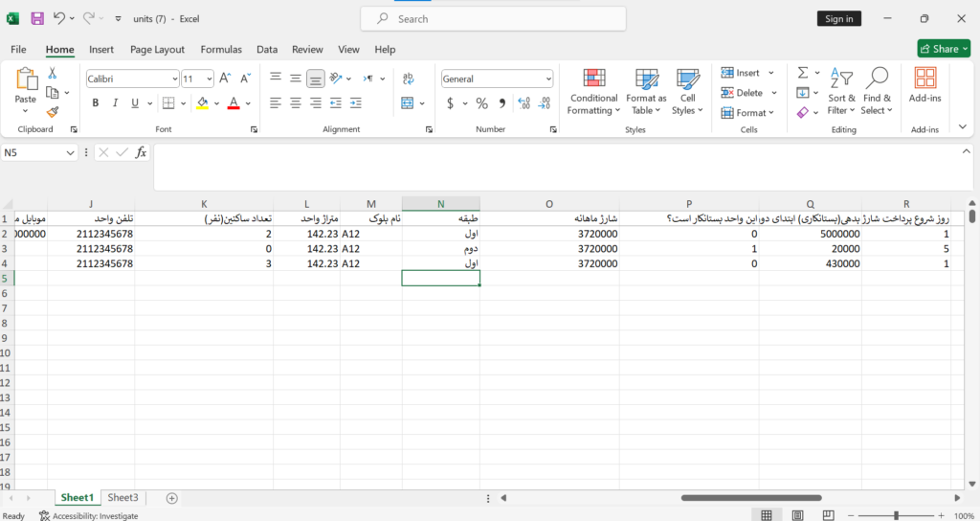The width and height of the screenshot is (980, 521).
Task: Click the Copy icon in Clipboard group
Action: coord(53,93)
